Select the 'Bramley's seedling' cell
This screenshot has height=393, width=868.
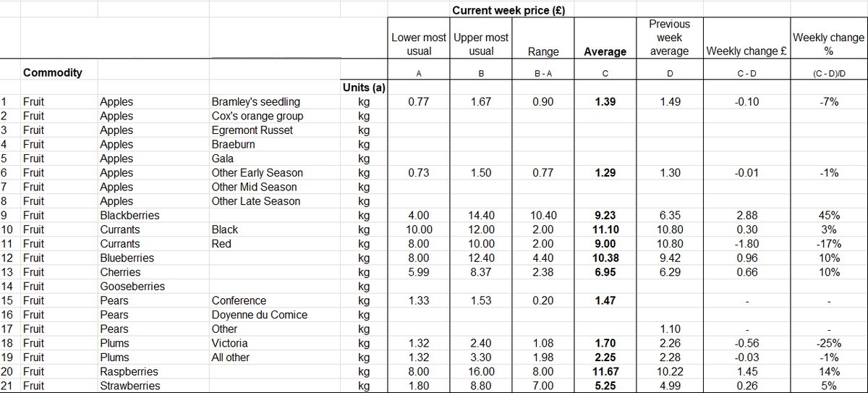[255, 102]
